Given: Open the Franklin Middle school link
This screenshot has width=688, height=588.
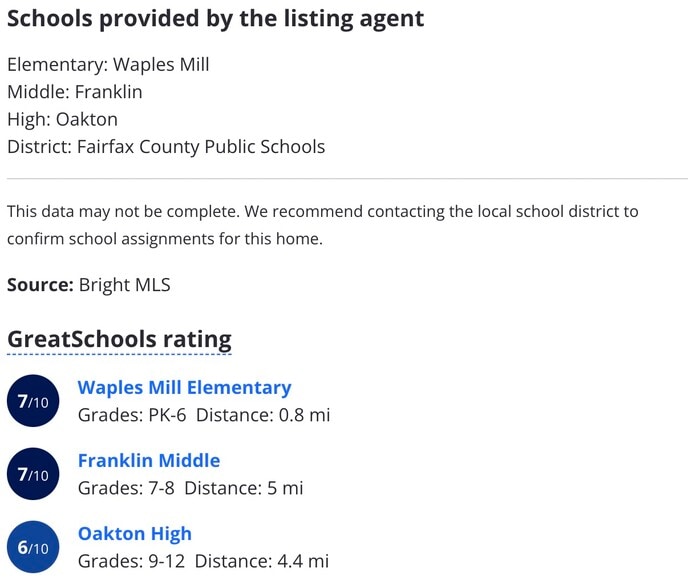Looking at the screenshot, I should (149, 461).
